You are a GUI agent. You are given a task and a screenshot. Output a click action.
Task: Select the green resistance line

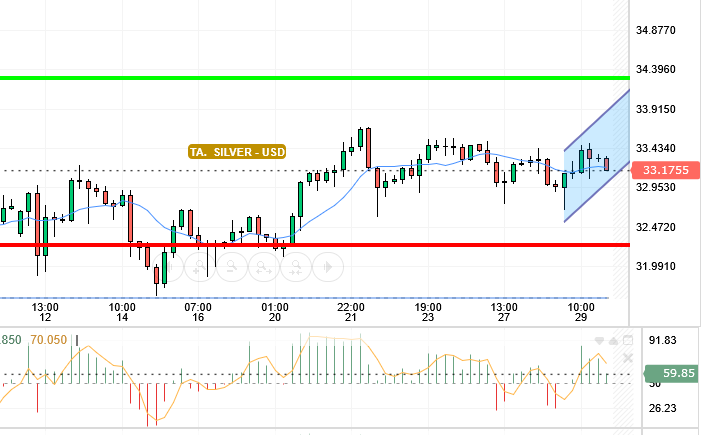coord(315,78)
